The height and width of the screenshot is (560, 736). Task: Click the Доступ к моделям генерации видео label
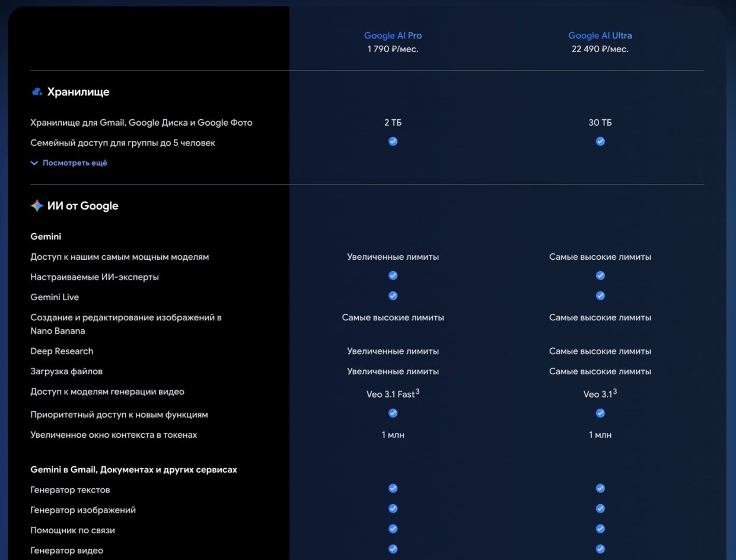click(x=107, y=392)
